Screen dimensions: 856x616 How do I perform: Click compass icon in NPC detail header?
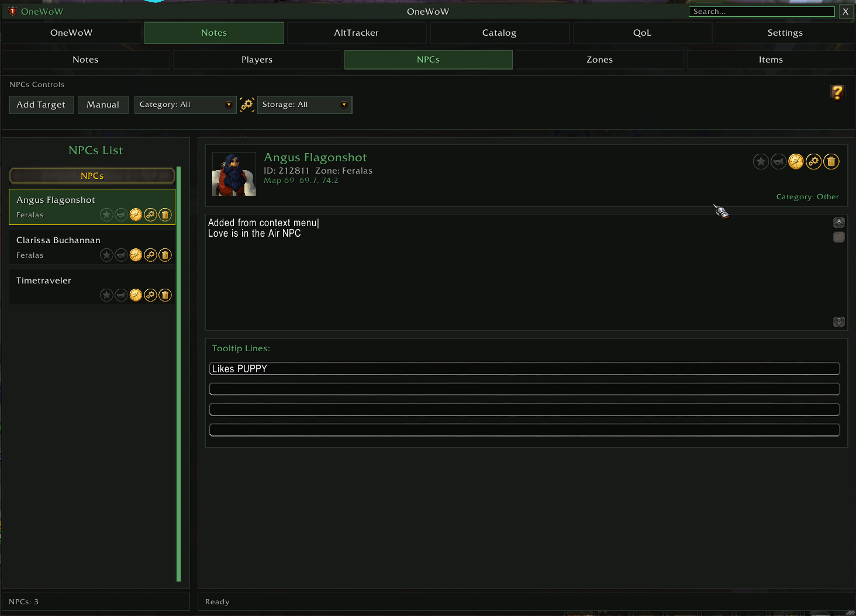796,161
